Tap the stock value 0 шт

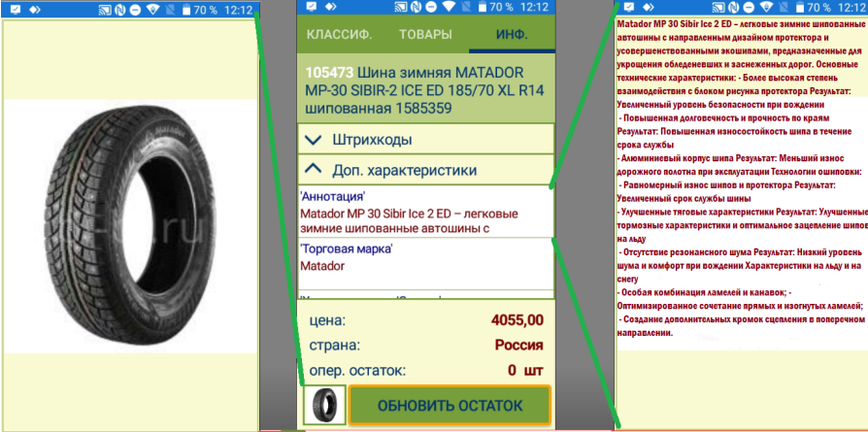pyautogui.click(x=526, y=370)
